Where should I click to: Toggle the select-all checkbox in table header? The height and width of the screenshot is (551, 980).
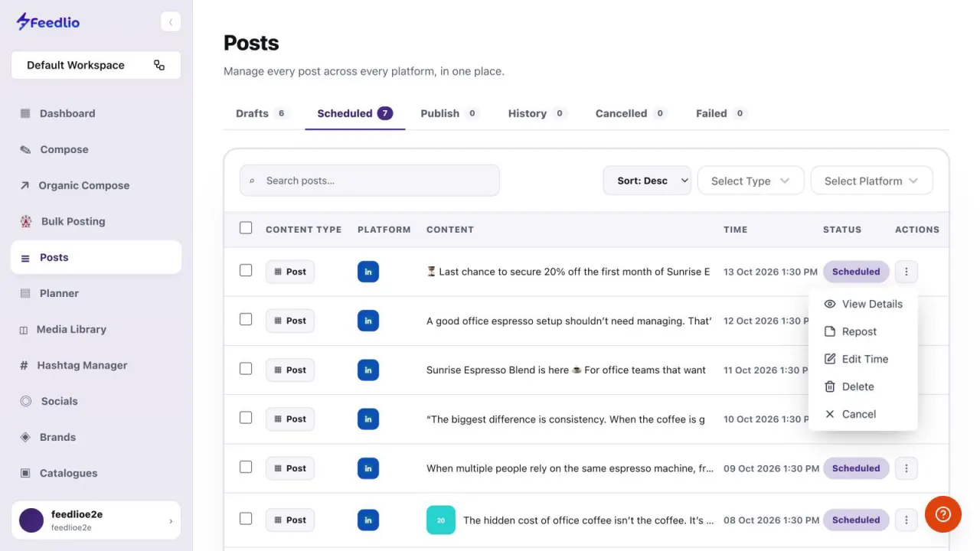coord(246,228)
